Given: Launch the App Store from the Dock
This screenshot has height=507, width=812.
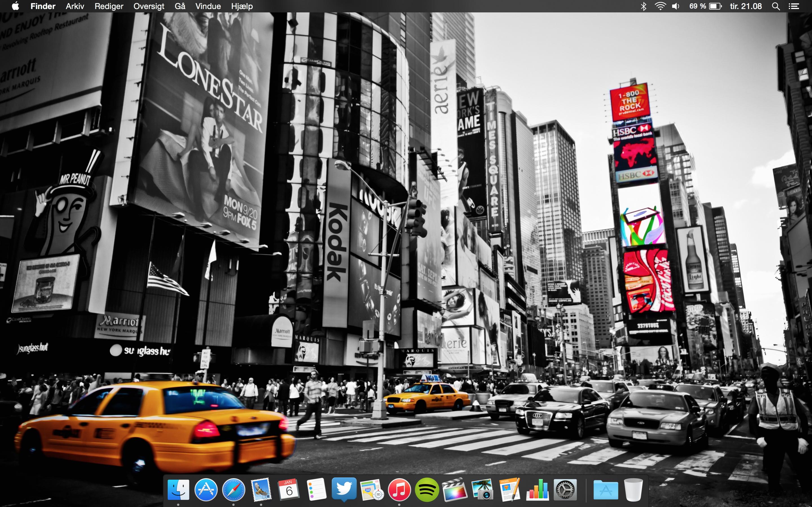Looking at the screenshot, I should [x=206, y=490].
